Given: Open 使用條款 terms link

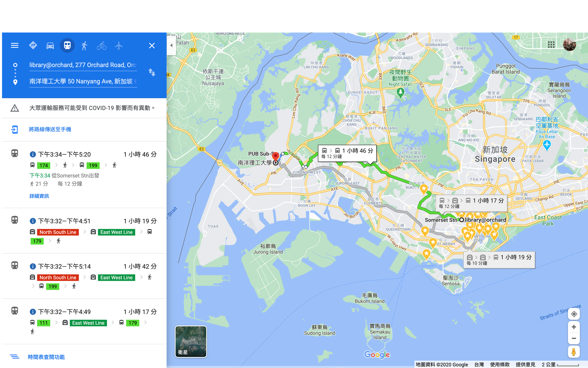Looking at the screenshot, I should click(x=500, y=364).
